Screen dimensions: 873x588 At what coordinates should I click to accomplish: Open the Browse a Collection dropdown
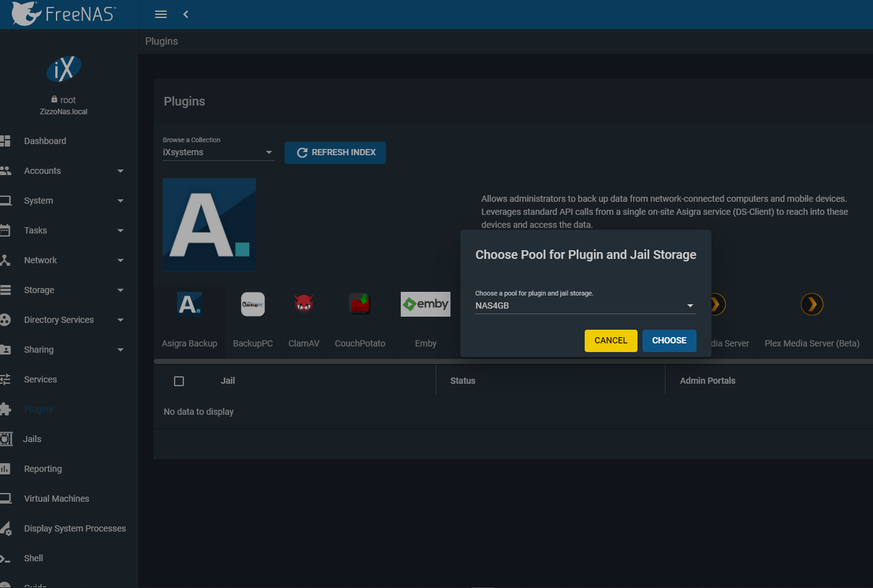(218, 152)
